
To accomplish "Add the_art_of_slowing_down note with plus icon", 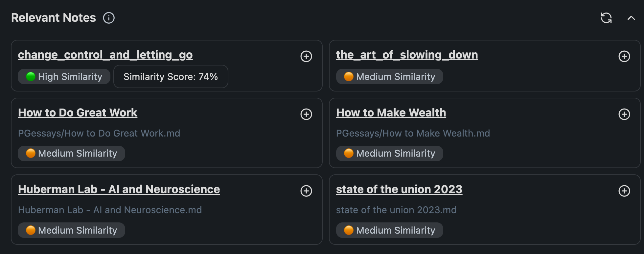I will coord(624,56).
